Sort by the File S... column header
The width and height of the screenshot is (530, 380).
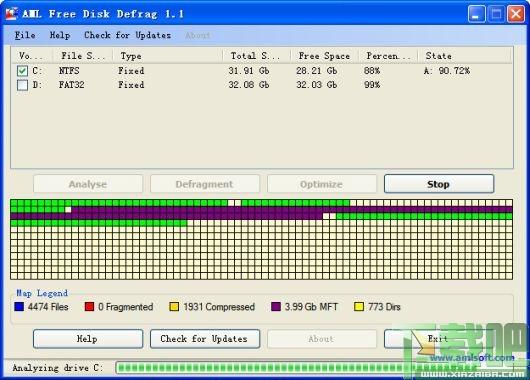click(83, 56)
